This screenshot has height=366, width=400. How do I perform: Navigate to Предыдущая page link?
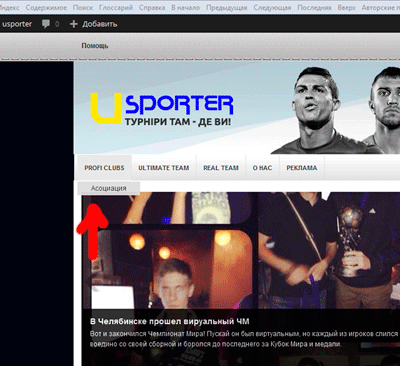pyautogui.click(x=227, y=7)
